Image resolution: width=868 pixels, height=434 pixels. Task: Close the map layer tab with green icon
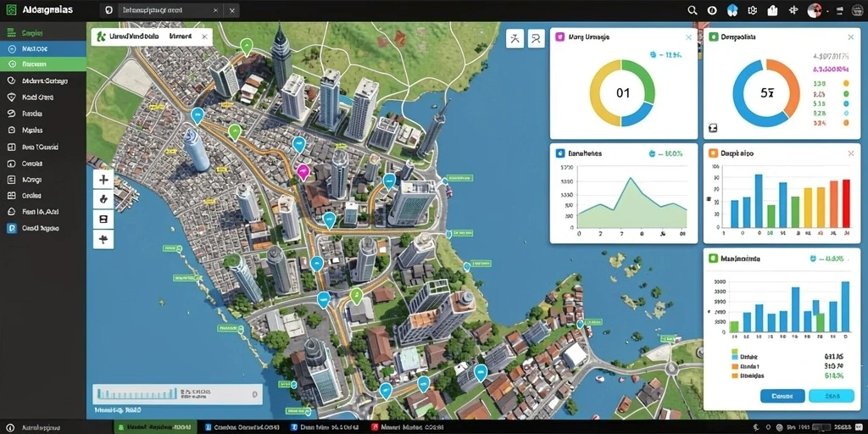click(x=204, y=36)
